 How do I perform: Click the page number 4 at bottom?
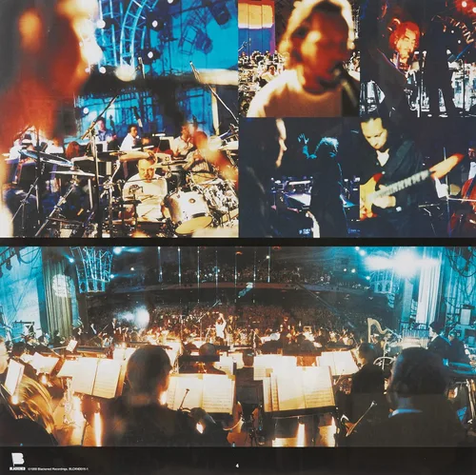[x=237, y=466]
